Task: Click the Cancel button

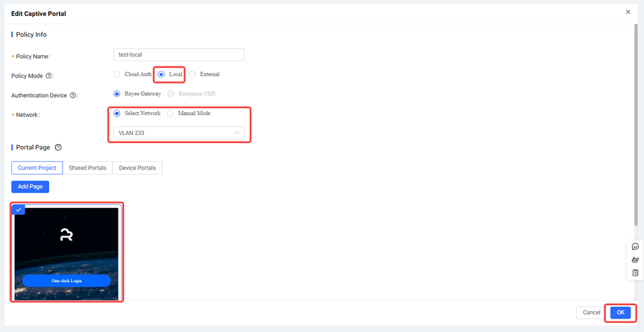Action: [x=591, y=312]
